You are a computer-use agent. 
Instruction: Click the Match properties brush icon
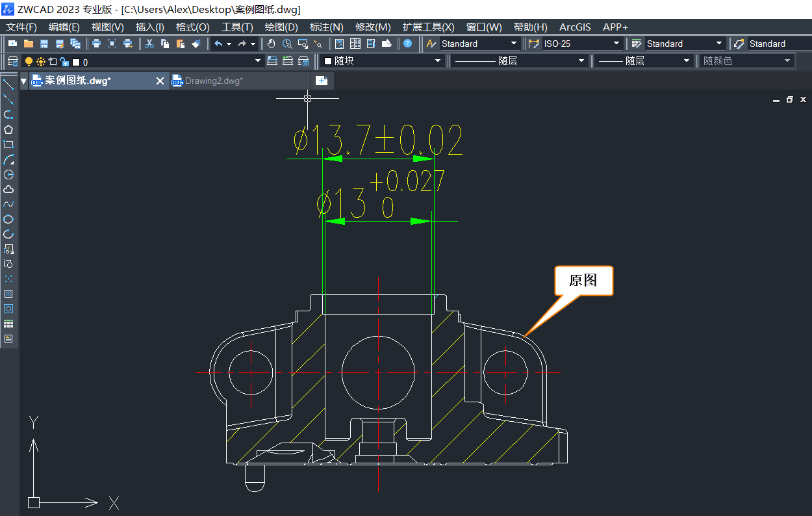(x=196, y=44)
